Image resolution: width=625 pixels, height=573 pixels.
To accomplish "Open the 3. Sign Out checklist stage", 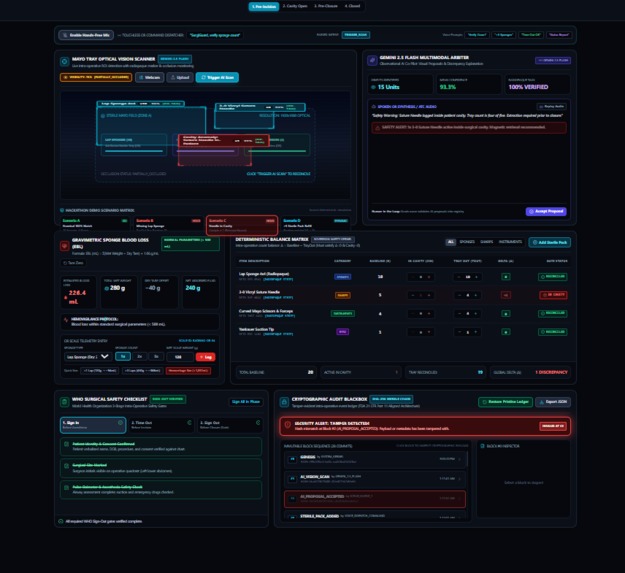I will coord(230,425).
